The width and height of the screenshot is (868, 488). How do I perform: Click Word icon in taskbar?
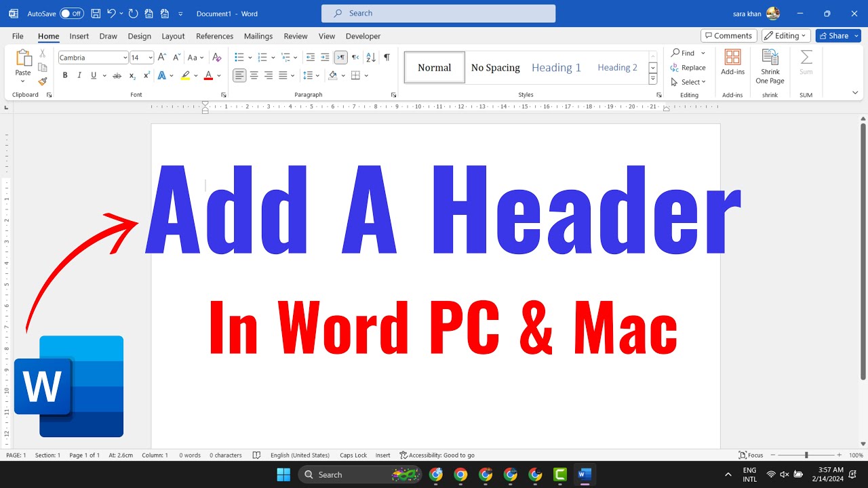pyautogui.click(x=585, y=474)
